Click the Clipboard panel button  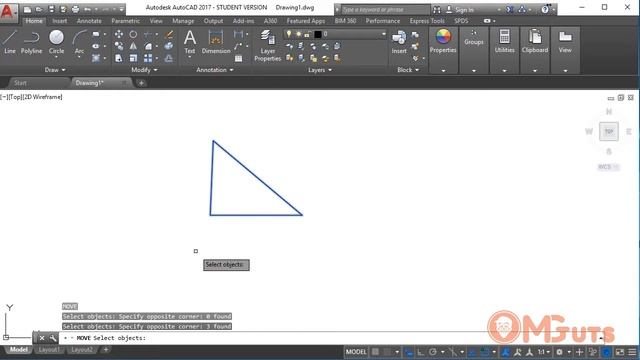[535, 42]
